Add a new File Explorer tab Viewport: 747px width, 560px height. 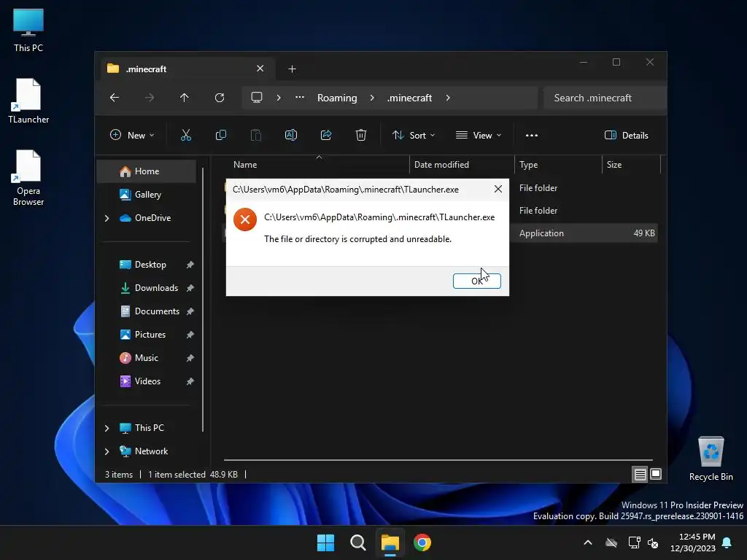pos(292,69)
